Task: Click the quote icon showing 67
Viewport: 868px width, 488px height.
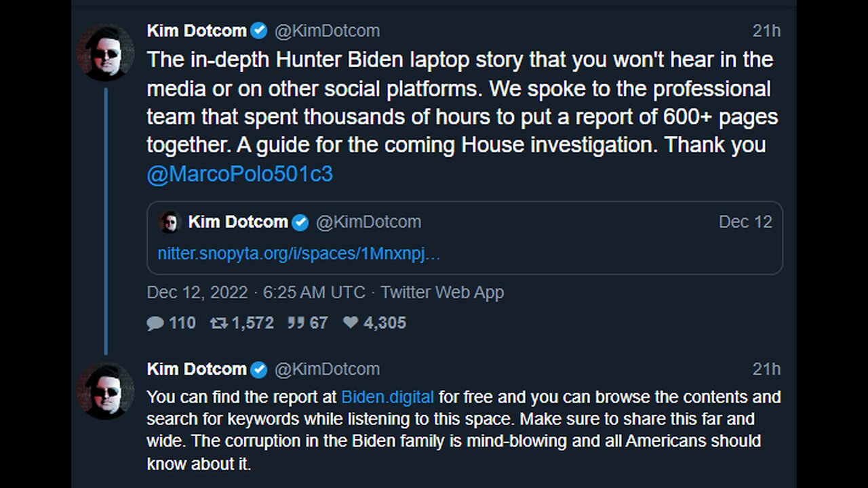Action: (296, 323)
